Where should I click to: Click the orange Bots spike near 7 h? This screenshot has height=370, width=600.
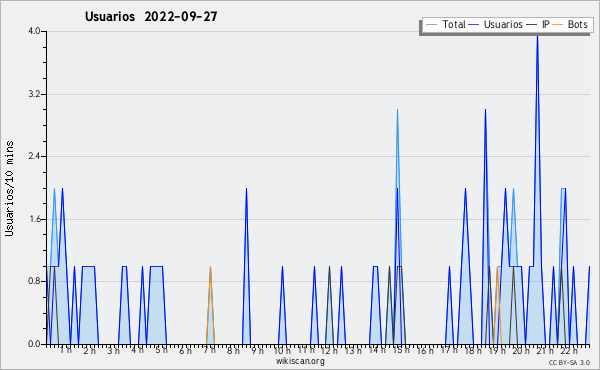[210, 305]
